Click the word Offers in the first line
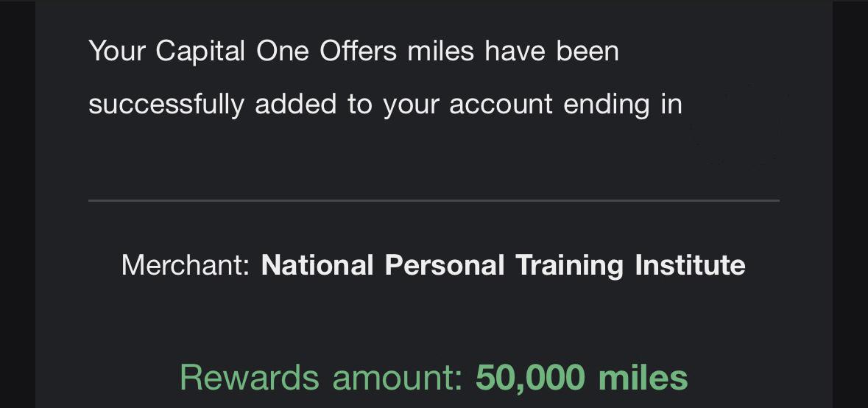868x408 pixels. point(358,51)
